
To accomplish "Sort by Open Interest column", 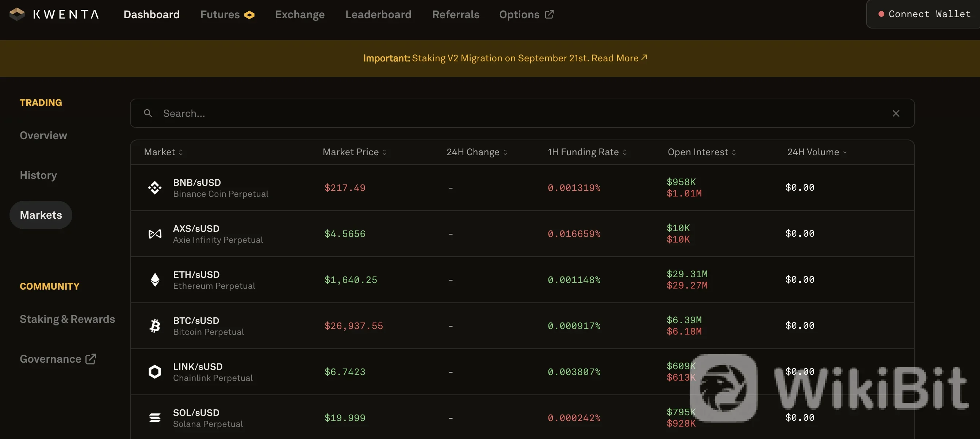I will [x=701, y=152].
